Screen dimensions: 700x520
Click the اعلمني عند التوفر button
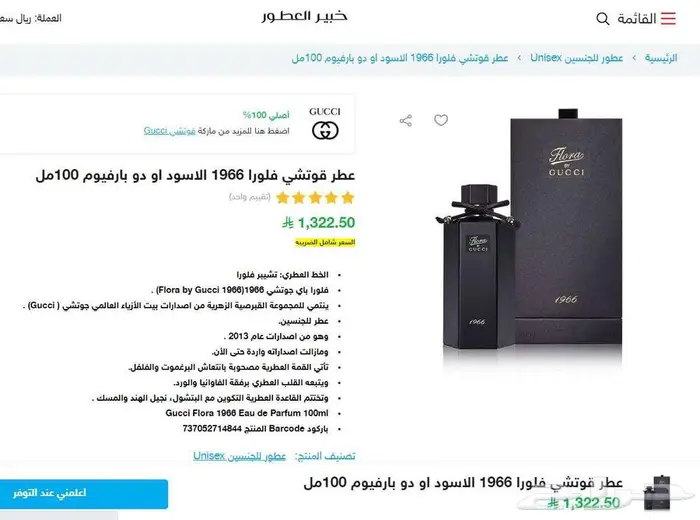(x=84, y=494)
